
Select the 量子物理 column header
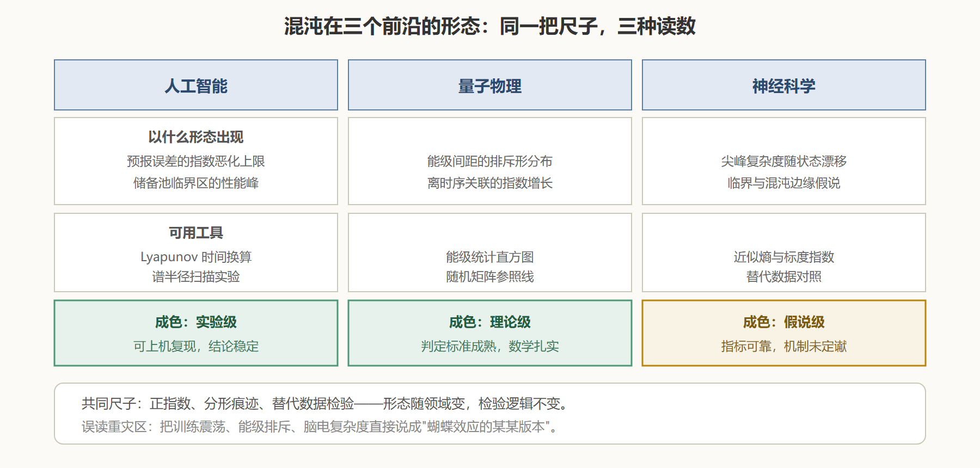tap(490, 85)
